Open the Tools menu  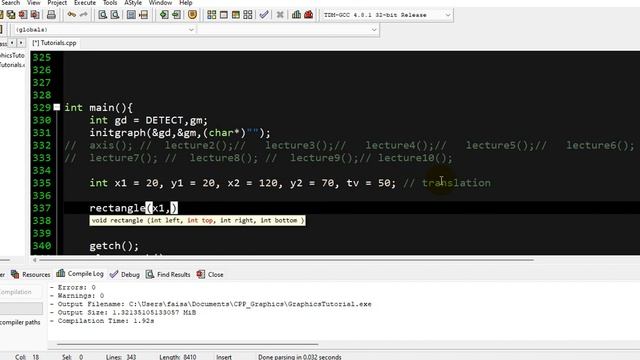110,3
